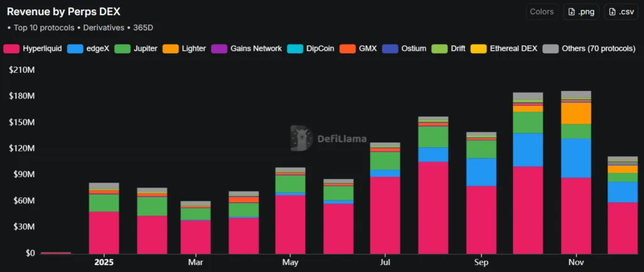Click the Sep x-axis label
Screen dimensions: 644x272
point(481,263)
